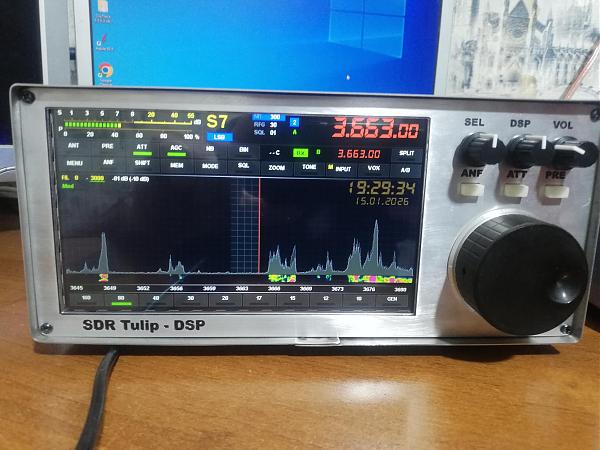Open the MODE selection button
This screenshot has height=450, width=600.
coord(210,166)
